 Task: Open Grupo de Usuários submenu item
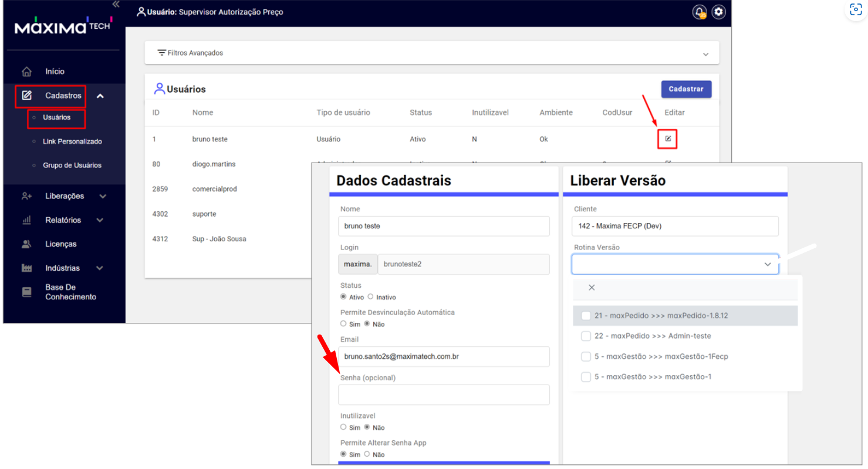tap(72, 166)
